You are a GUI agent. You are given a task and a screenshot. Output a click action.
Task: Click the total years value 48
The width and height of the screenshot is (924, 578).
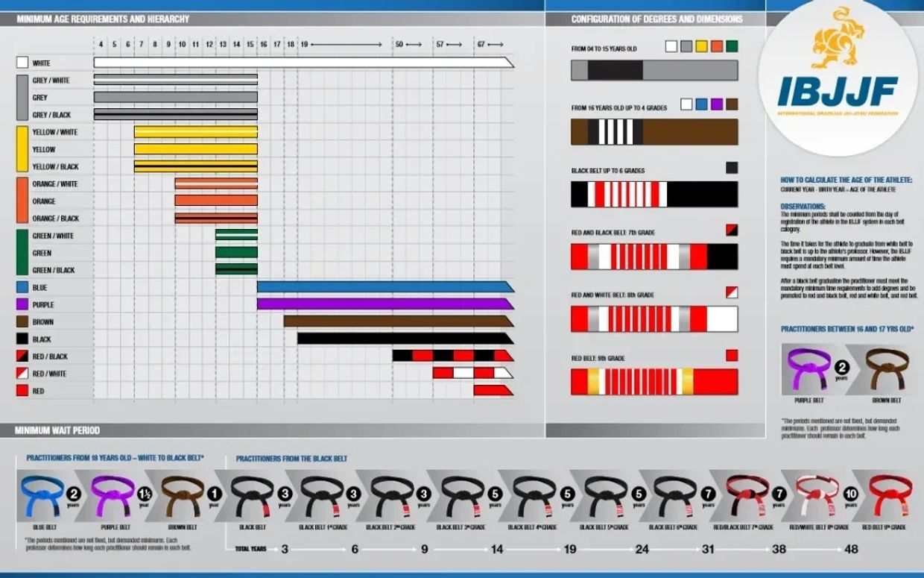[851, 550]
